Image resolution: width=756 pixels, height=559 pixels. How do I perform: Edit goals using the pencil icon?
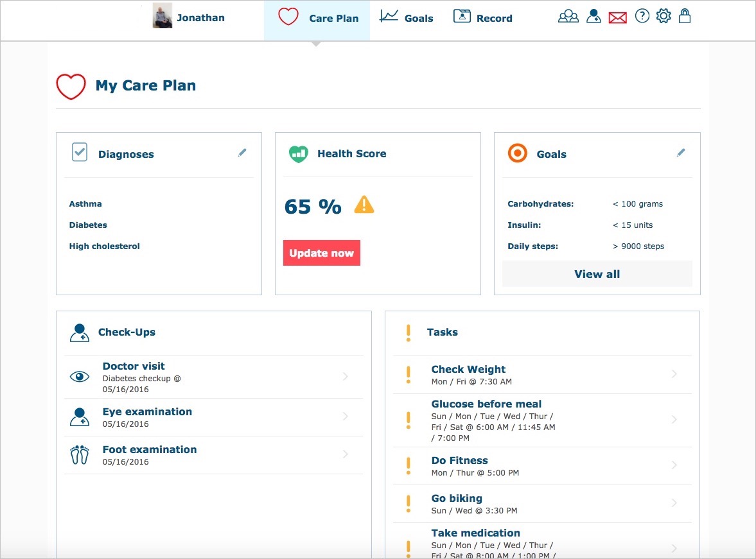coord(681,153)
